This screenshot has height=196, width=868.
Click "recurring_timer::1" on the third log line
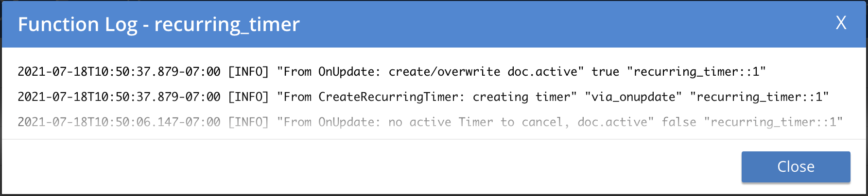(x=773, y=122)
